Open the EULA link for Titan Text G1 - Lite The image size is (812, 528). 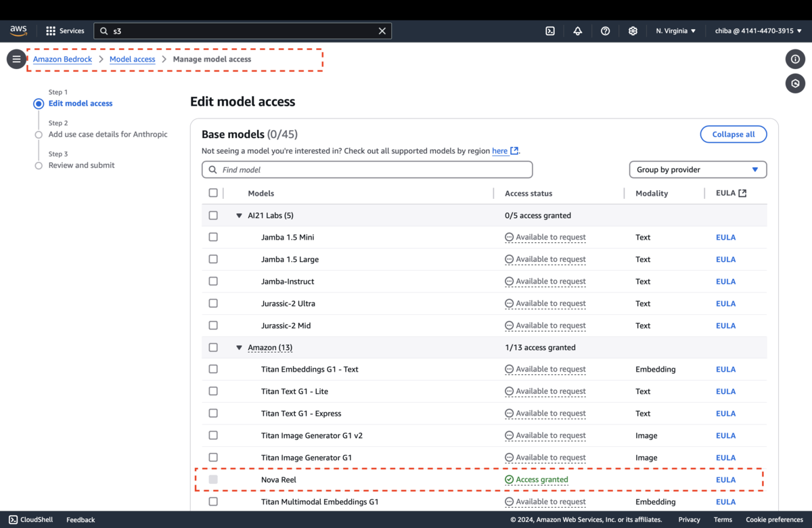pos(726,392)
